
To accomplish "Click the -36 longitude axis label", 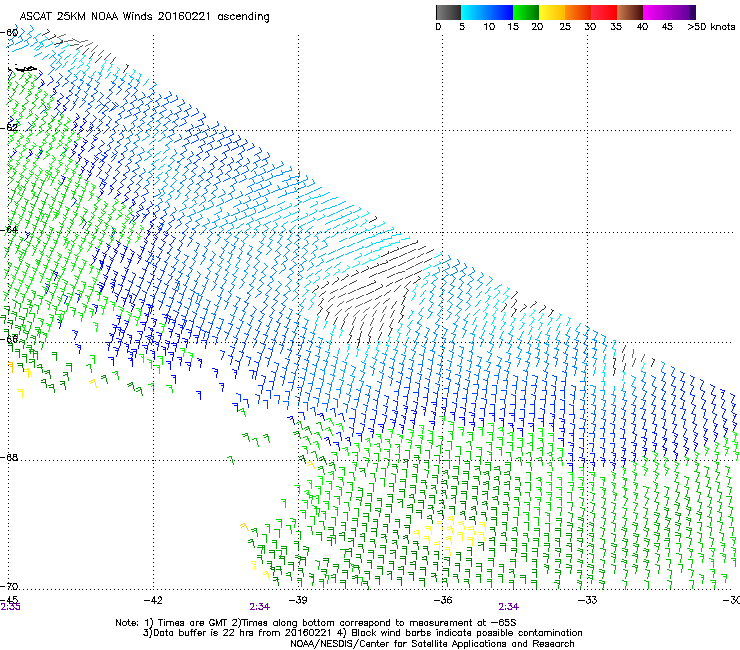I will pyautogui.click(x=443, y=600).
